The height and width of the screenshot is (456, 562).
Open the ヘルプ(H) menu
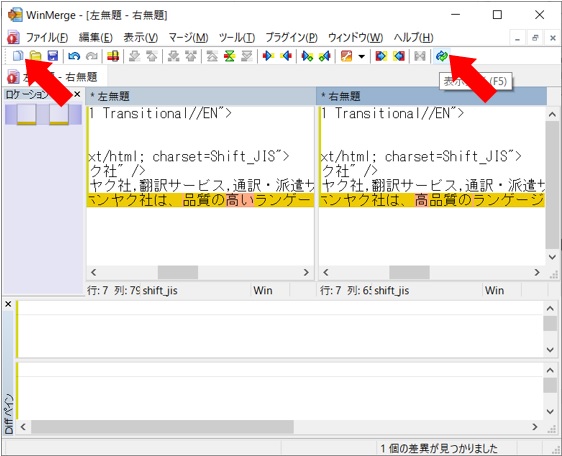[413, 37]
